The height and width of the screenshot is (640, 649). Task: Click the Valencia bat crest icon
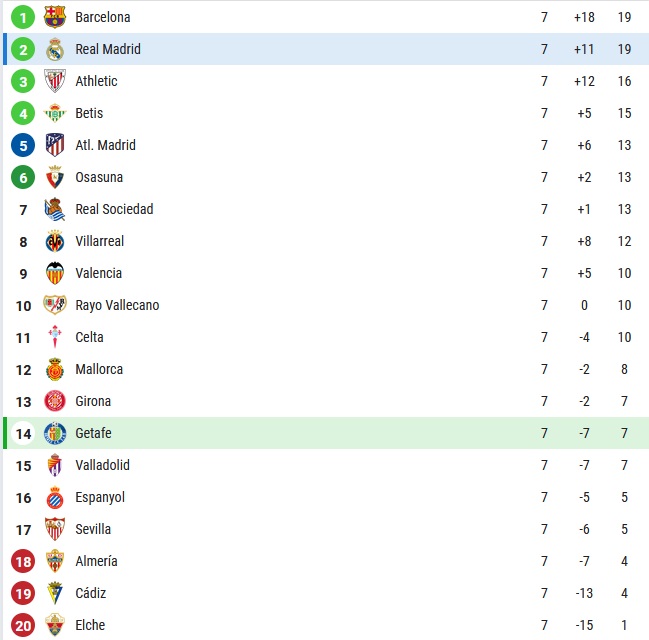[55, 273]
